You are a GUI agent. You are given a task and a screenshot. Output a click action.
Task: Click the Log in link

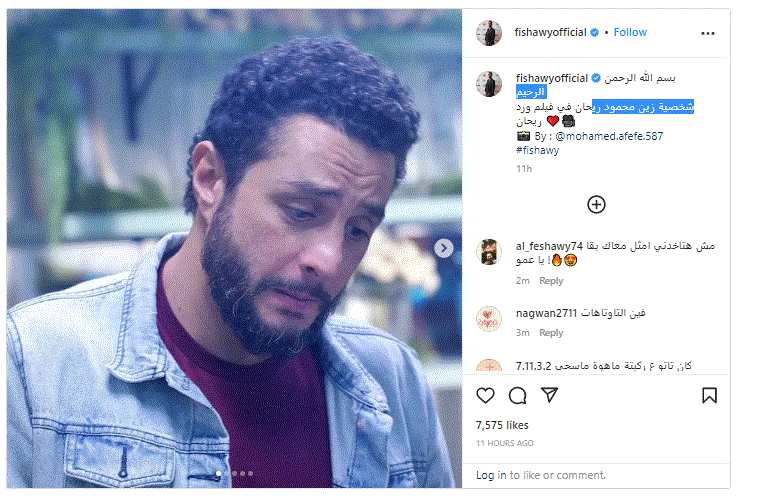tap(491, 474)
